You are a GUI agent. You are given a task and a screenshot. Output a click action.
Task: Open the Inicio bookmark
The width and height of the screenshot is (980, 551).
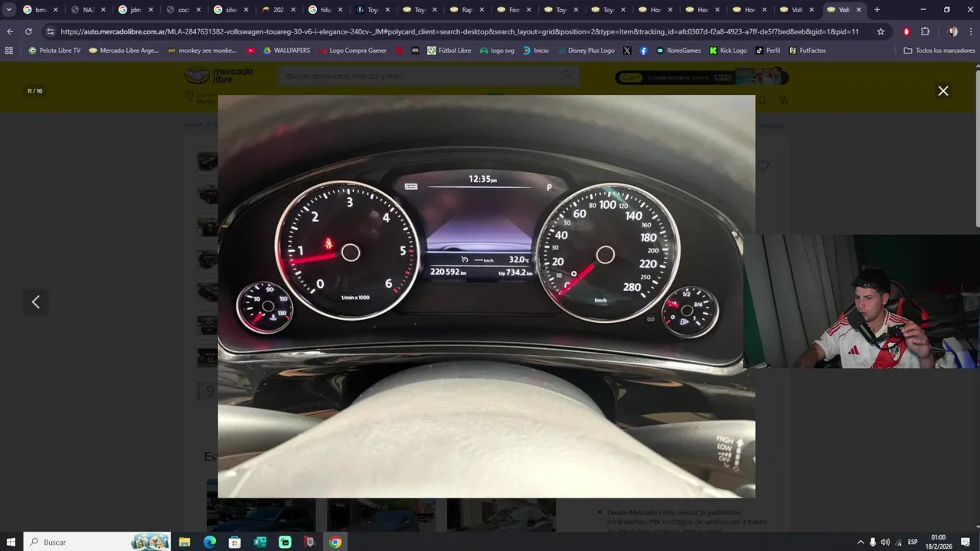(x=536, y=51)
